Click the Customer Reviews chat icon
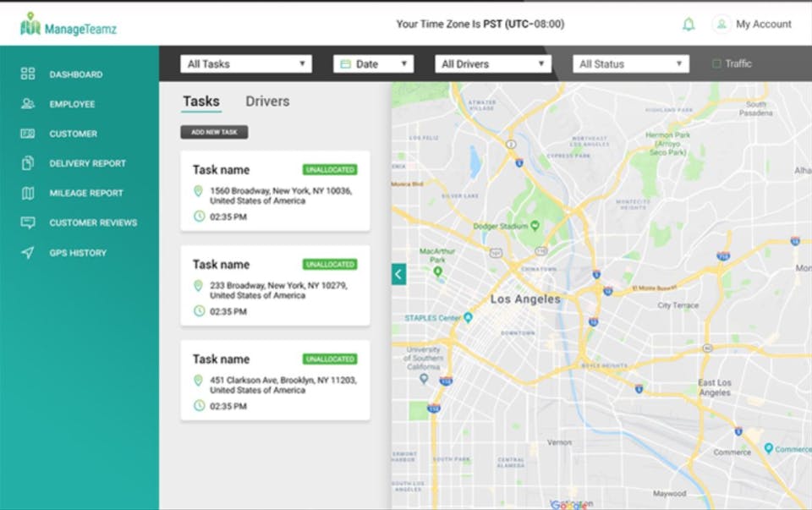812x510 pixels. pos(28,222)
